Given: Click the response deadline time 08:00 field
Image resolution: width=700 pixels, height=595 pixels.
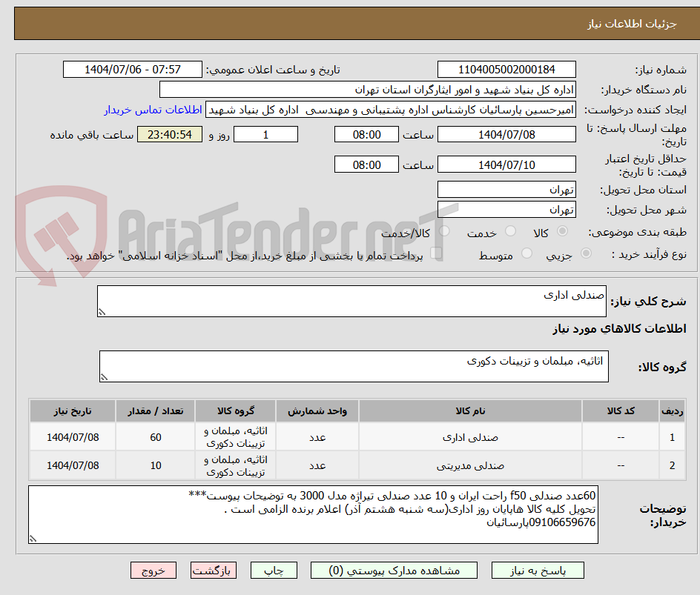Looking at the screenshot, I should [366, 134].
